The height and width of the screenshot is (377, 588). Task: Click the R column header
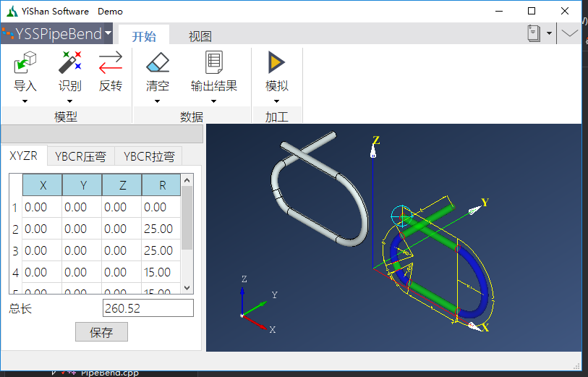pos(161,185)
